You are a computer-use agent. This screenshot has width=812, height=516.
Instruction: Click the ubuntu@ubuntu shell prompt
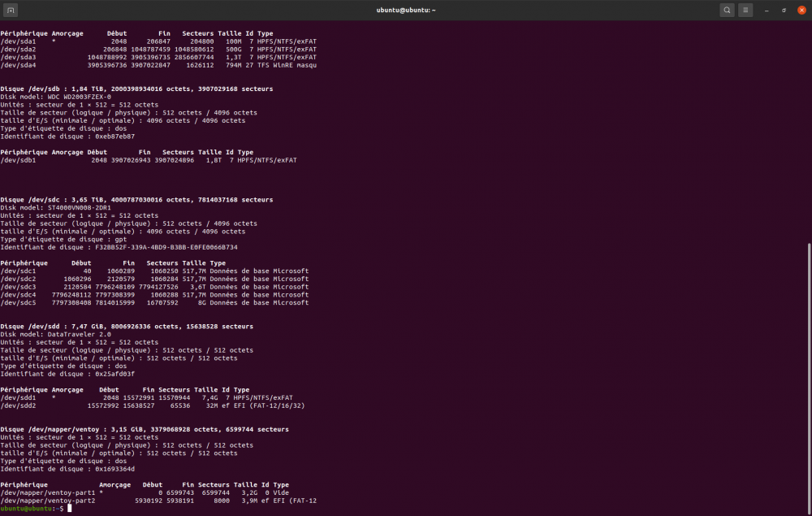pyautogui.click(x=32, y=509)
